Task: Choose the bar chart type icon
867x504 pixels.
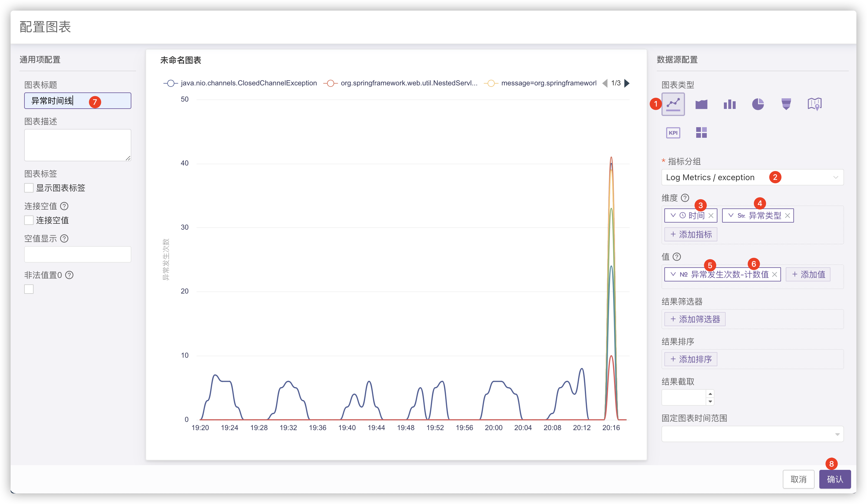Action: pyautogui.click(x=729, y=104)
